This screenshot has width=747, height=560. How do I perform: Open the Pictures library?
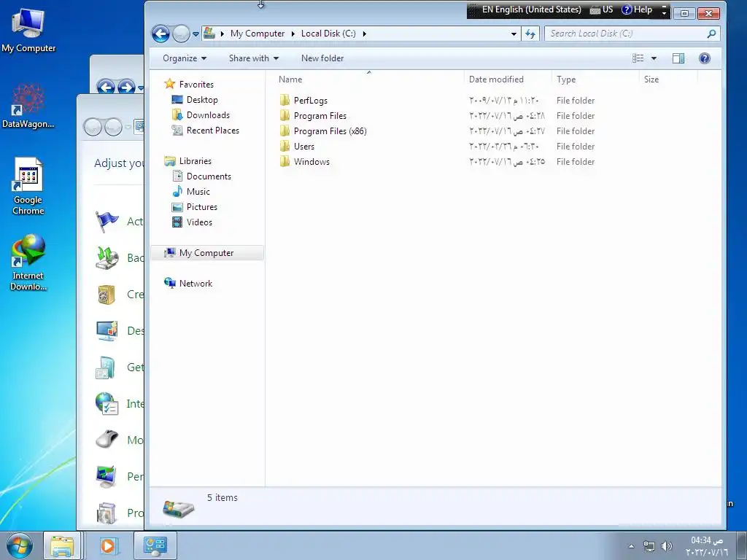point(202,206)
